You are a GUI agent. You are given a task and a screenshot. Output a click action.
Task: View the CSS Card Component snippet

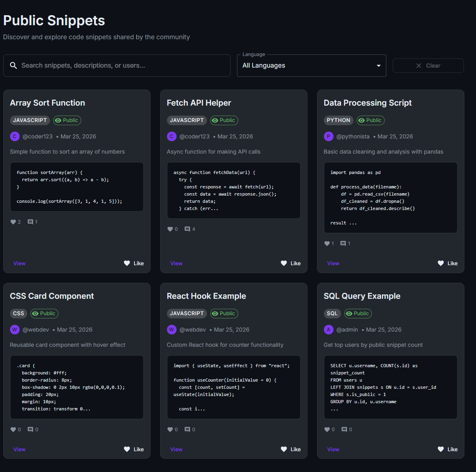(20, 449)
